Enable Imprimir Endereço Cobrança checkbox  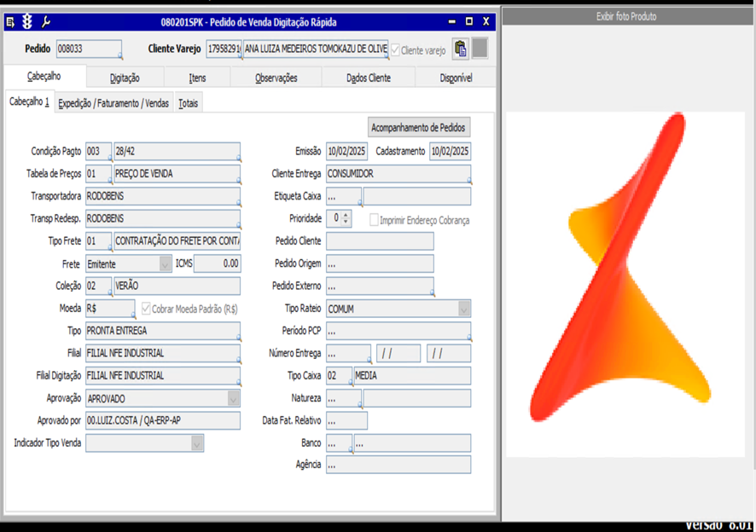pyautogui.click(x=374, y=220)
